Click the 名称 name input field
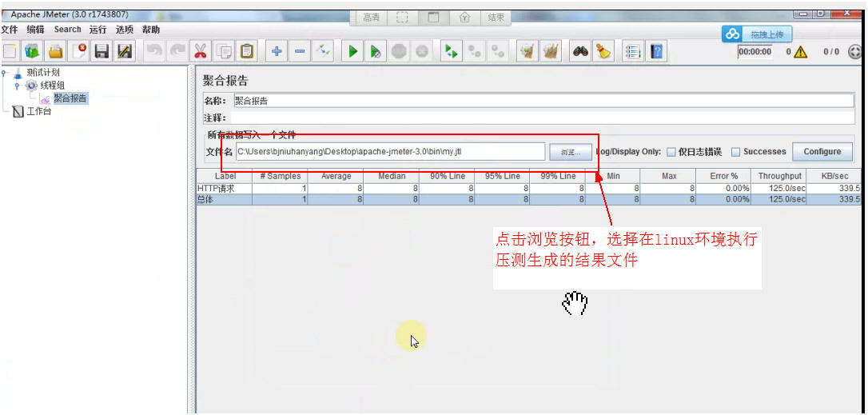Viewport: 868px width, 415px height. 543,101
